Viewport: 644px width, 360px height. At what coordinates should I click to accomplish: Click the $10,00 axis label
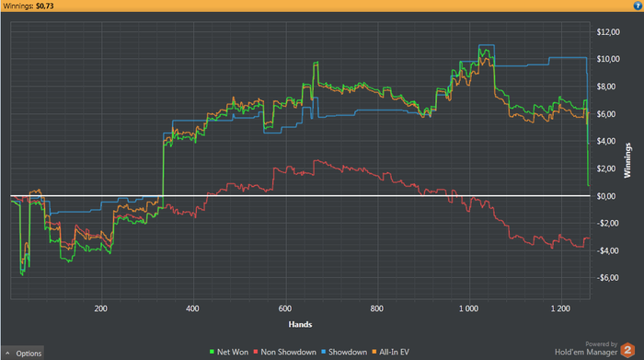pos(608,59)
